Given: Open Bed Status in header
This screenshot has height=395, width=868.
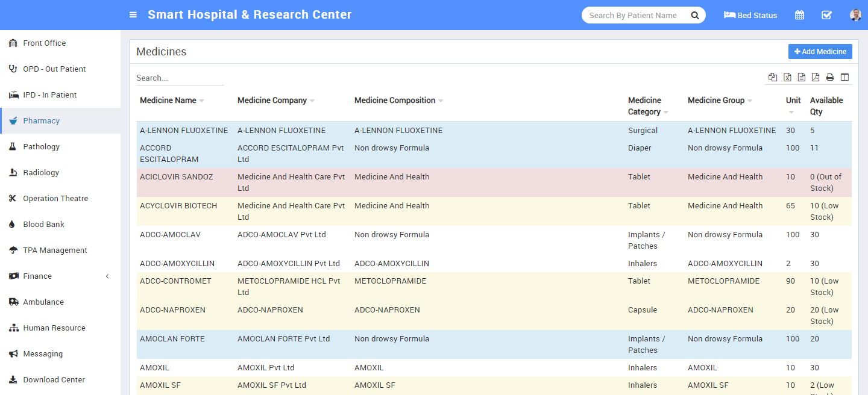Looking at the screenshot, I should pyautogui.click(x=750, y=16).
